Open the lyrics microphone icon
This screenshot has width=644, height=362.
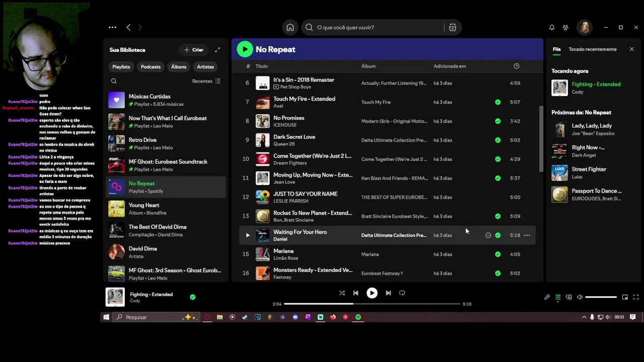(x=547, y=297)
